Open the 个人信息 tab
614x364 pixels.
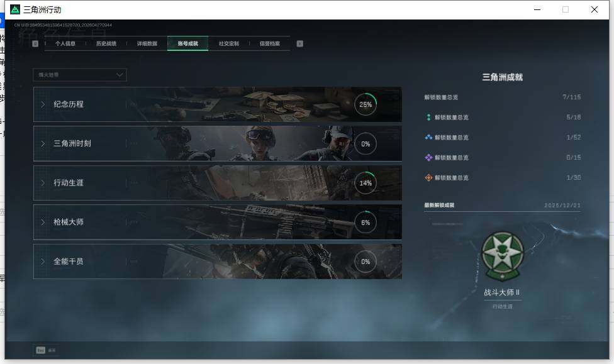pos(65,43)
